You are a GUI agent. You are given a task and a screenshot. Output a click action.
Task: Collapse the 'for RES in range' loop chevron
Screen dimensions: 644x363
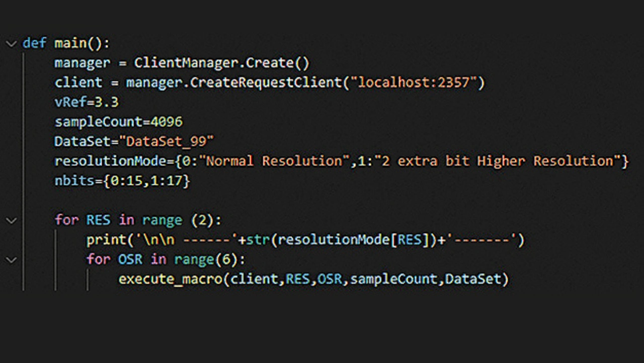tap(11, 221)
